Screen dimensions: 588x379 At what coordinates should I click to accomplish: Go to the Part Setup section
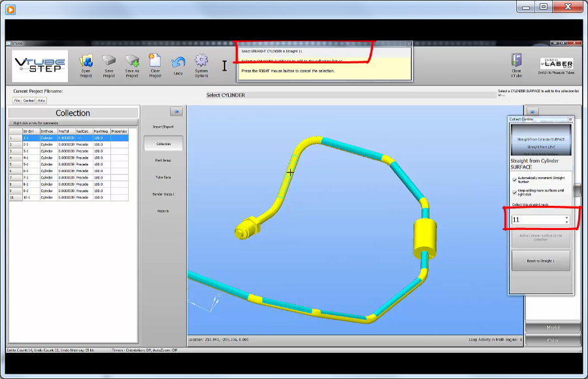point(163,160)
